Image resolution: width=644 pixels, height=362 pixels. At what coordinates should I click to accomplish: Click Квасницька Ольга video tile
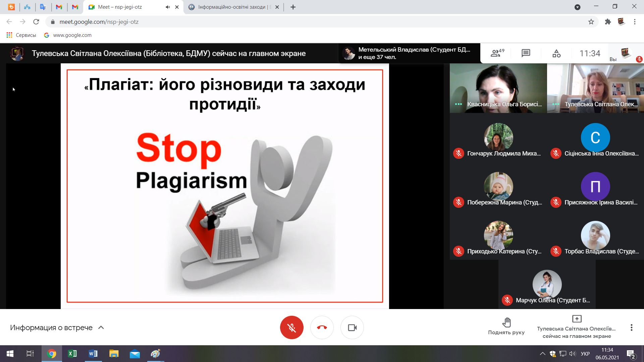(498, 88)
